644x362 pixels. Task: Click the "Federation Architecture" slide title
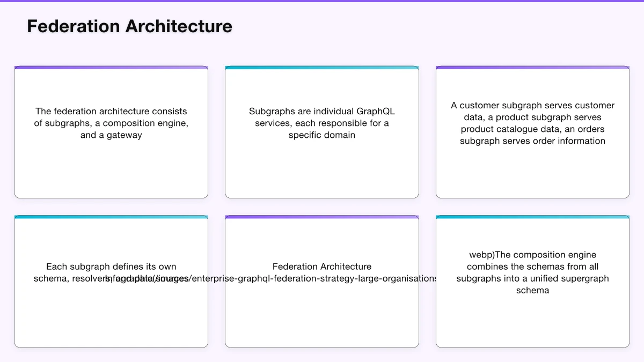pyautogui.click(x=129, y=26)
